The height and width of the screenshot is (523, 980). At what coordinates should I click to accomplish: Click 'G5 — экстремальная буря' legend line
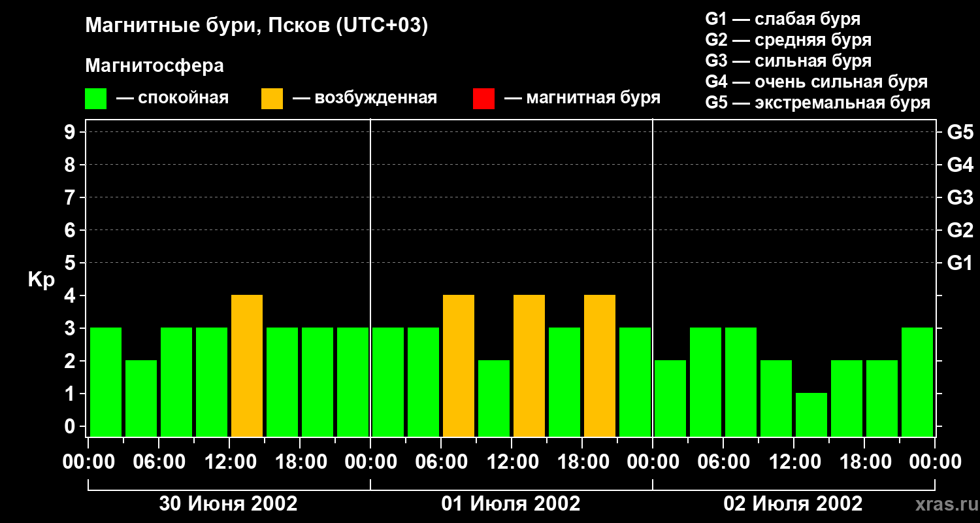(818, 103)
